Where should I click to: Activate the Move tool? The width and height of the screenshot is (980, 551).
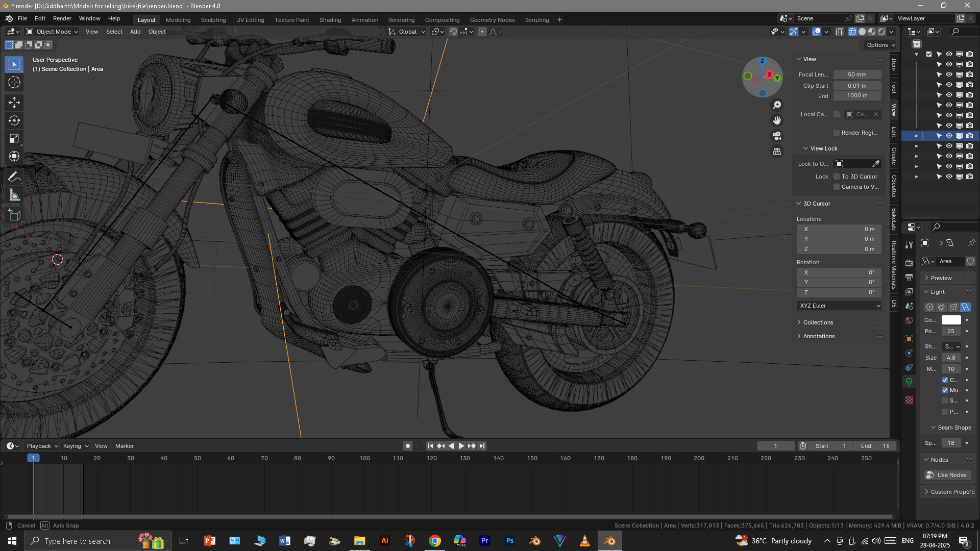[x=14, y=103]
